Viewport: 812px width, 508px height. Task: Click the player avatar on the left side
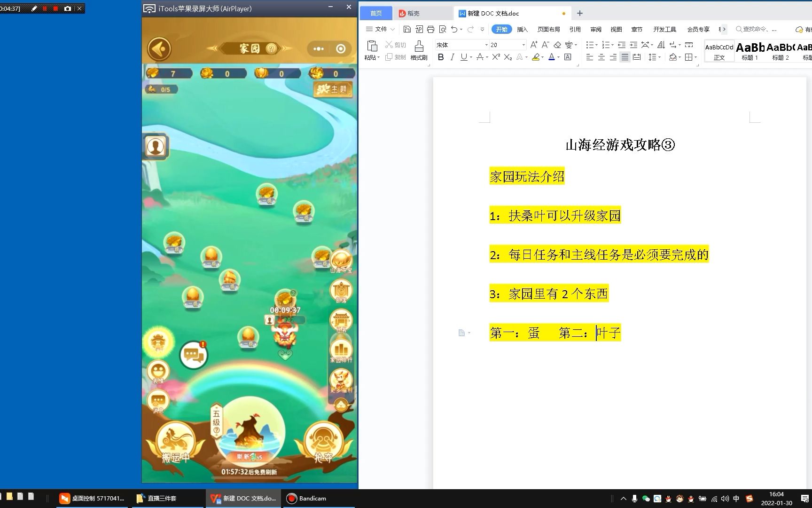156,146
